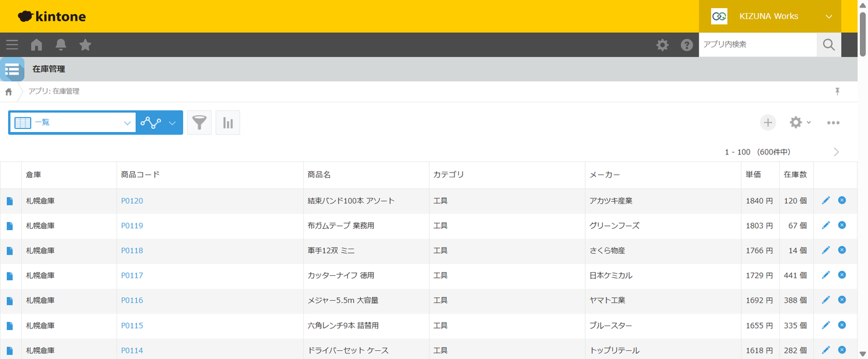Click the breadcrumb home icon

[x=9, y=92]
